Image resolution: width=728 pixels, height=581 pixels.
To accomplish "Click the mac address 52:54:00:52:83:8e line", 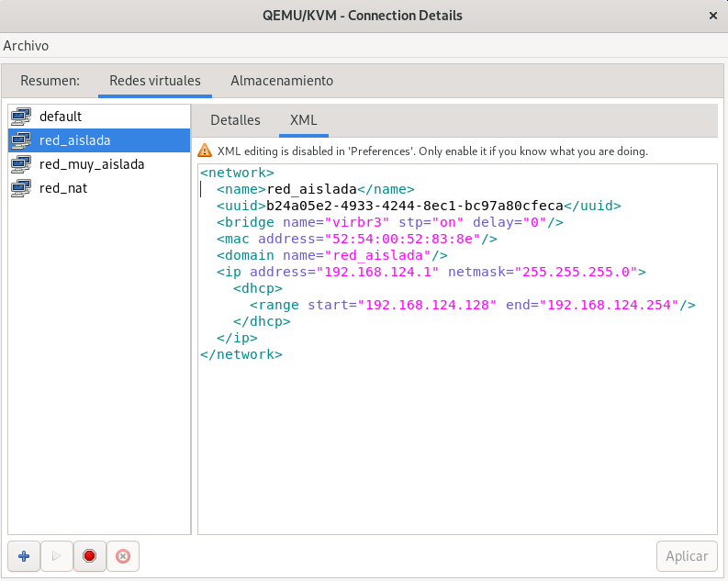I will click(356, 239).
